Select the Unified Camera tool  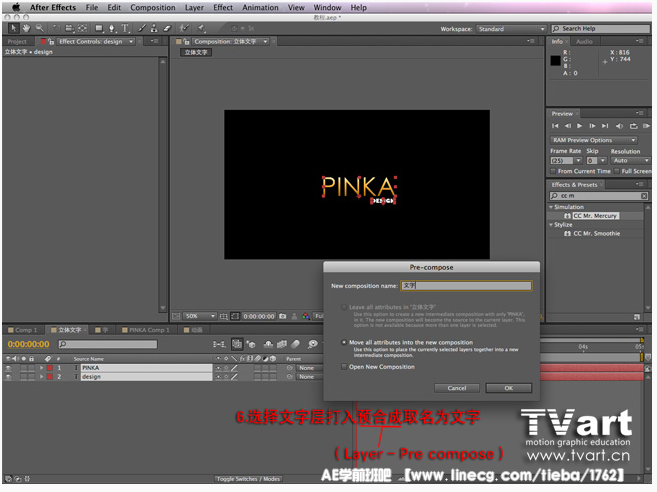point(69,28)
